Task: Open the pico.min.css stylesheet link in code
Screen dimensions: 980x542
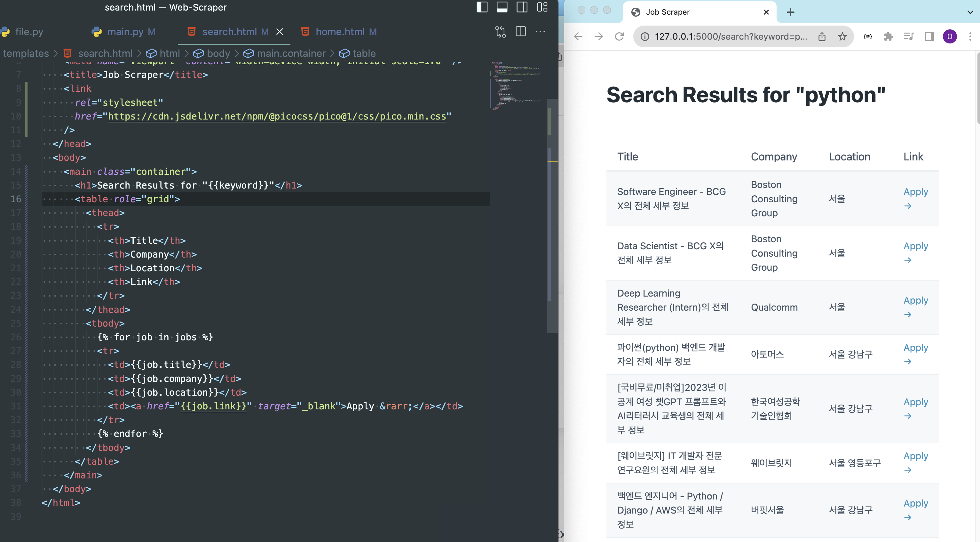Action: (x=277, y=116)
